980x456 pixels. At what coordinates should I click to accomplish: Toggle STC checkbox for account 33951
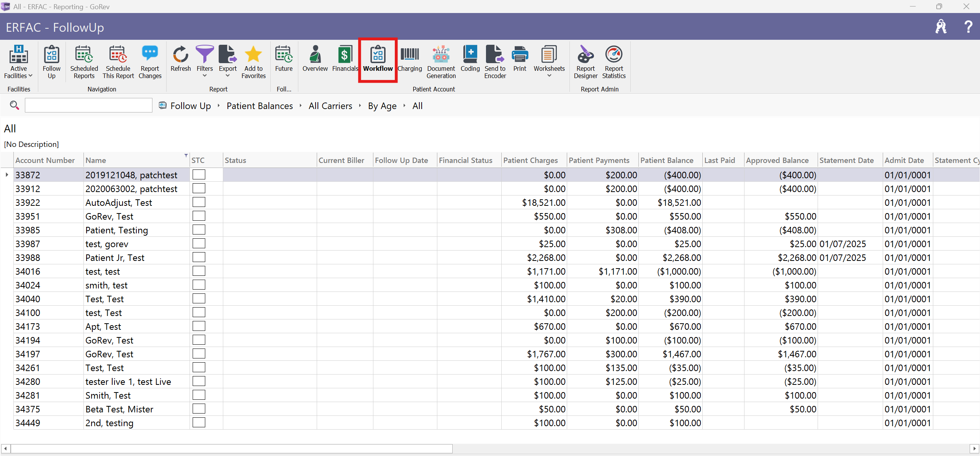[x=199, y=216]
